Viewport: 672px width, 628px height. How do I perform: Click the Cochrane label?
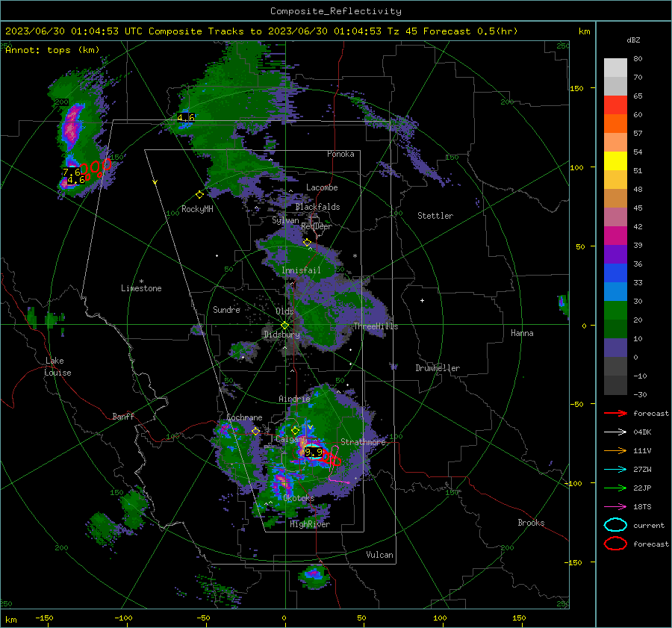[244, 417]
